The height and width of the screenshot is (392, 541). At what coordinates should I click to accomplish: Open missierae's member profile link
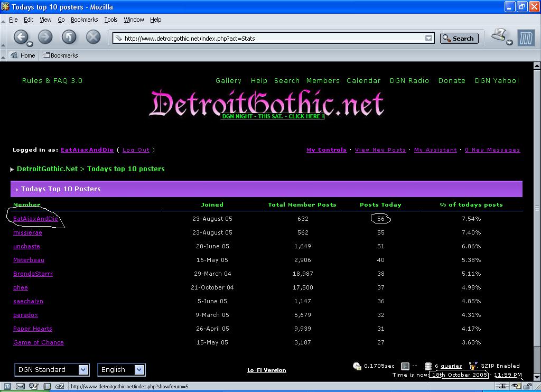(27, 232)
